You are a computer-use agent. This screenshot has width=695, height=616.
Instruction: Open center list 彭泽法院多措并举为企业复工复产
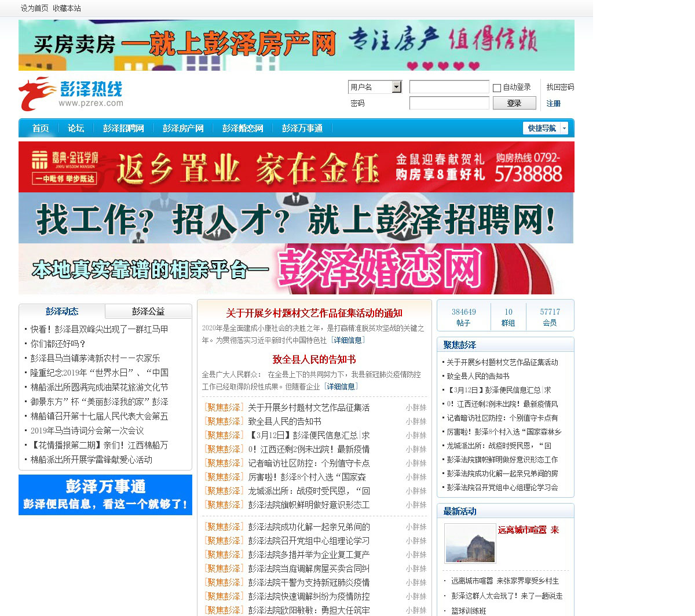click(309, 555)
